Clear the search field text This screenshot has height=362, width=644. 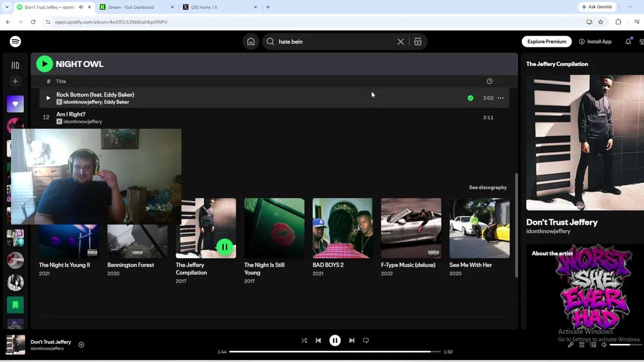point(400,42)
